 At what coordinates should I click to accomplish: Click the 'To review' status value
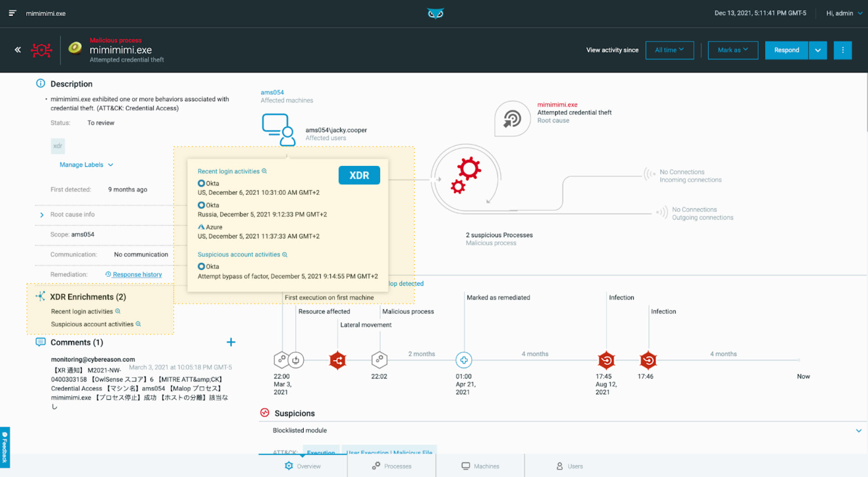coord(101,123)
